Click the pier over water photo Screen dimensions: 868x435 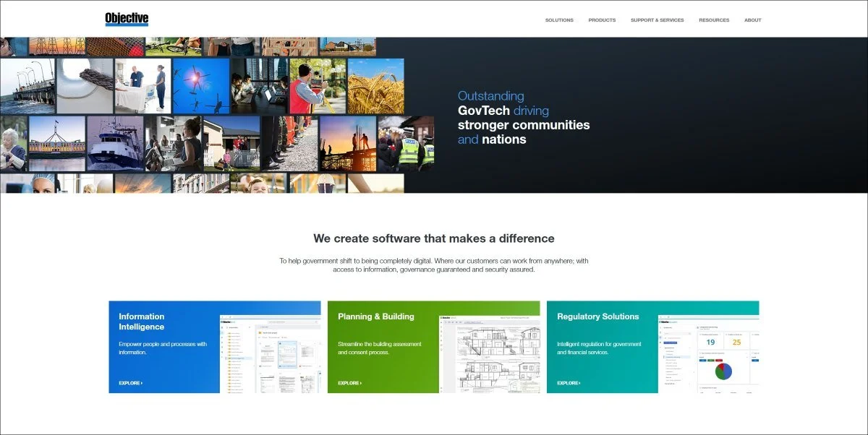coord(27,86)
